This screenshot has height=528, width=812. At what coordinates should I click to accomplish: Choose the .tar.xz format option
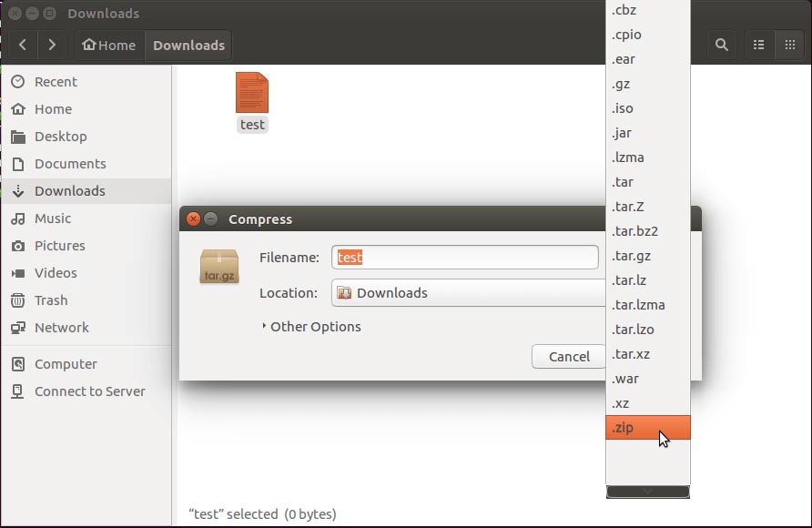648,354
